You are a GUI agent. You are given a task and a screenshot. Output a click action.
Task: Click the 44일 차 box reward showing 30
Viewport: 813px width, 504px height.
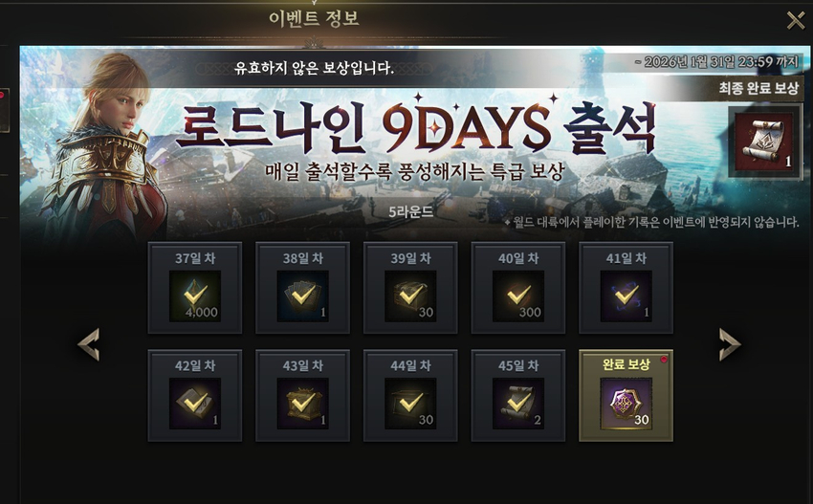[410, 404]
